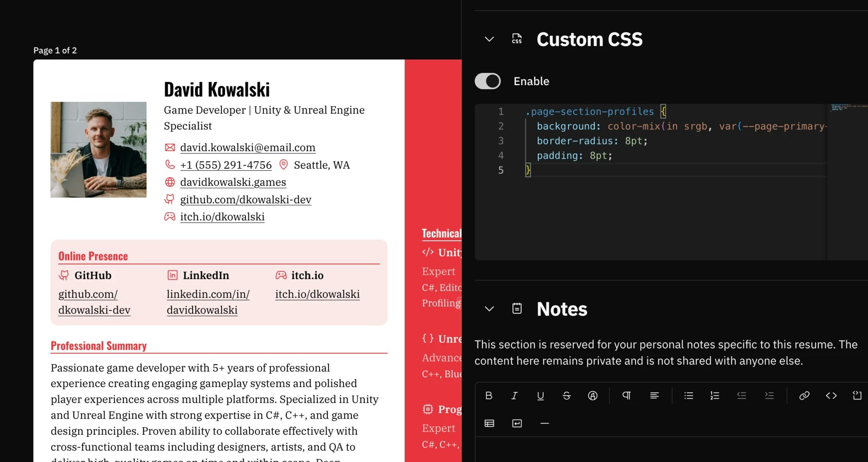The height and width of the screenshot is (462, 868).
Task: Insert a bulleted list in Notes
Action: [x=689, y=395]
